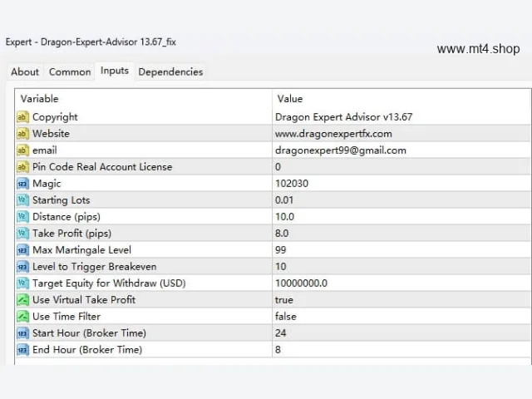Click the string icon beside Copyright
The width and height of the screenshot is (532, 399).
22,117
